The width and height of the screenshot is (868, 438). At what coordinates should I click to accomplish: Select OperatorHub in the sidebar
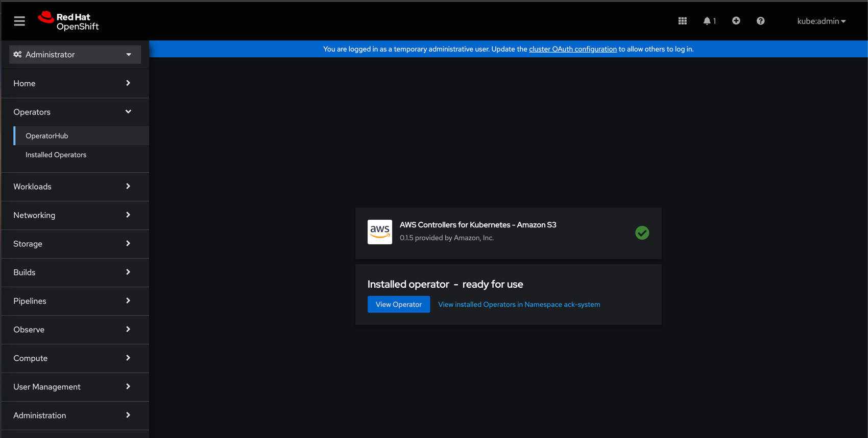[47, 136]
